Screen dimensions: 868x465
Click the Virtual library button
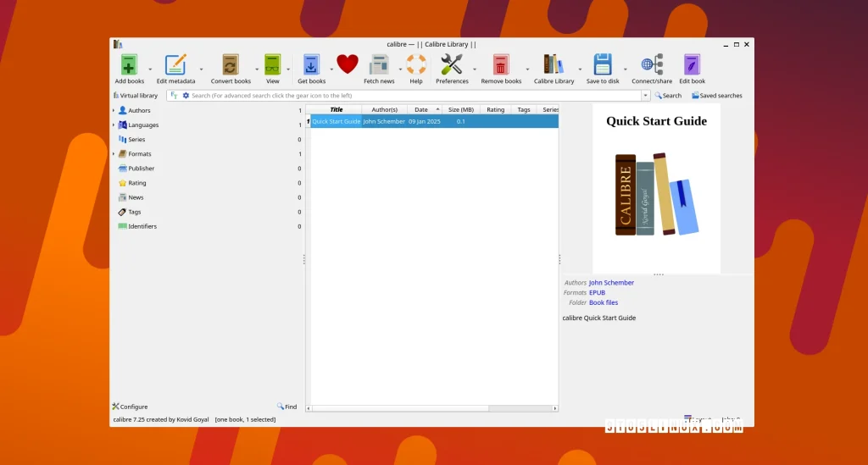[x=136, y=95]
